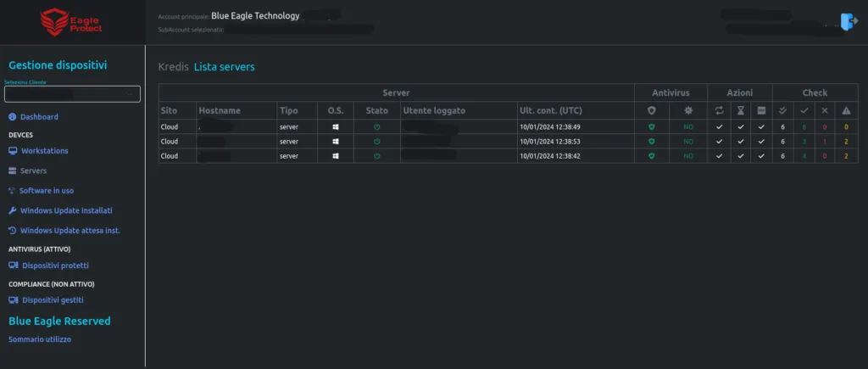Sort by the Hostname column header
868x369 pixels.
(x=220, y=111)
